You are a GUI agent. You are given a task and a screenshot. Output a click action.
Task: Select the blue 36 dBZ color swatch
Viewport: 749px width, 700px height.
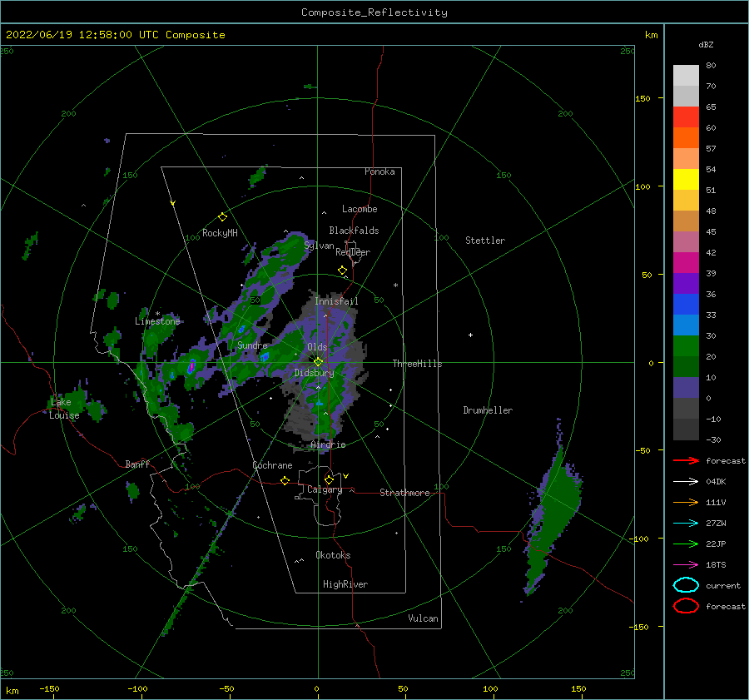686,304
